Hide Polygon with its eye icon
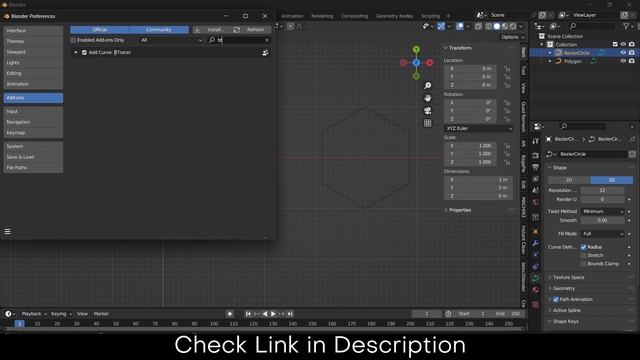 pos(623,61)
